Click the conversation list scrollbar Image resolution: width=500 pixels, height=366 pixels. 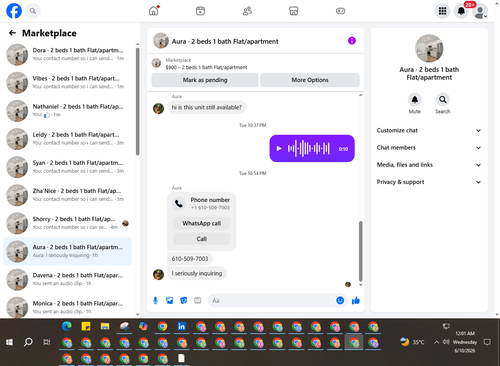tap(138, 102)
